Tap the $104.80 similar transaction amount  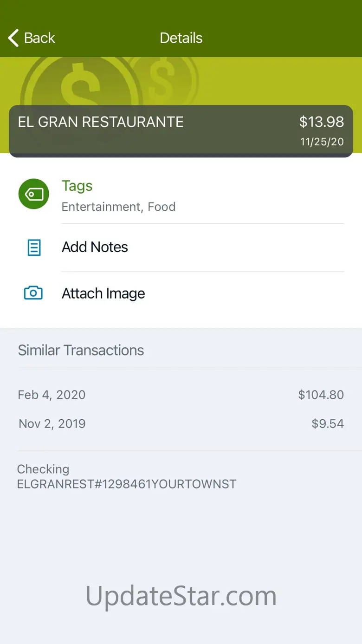321,395
